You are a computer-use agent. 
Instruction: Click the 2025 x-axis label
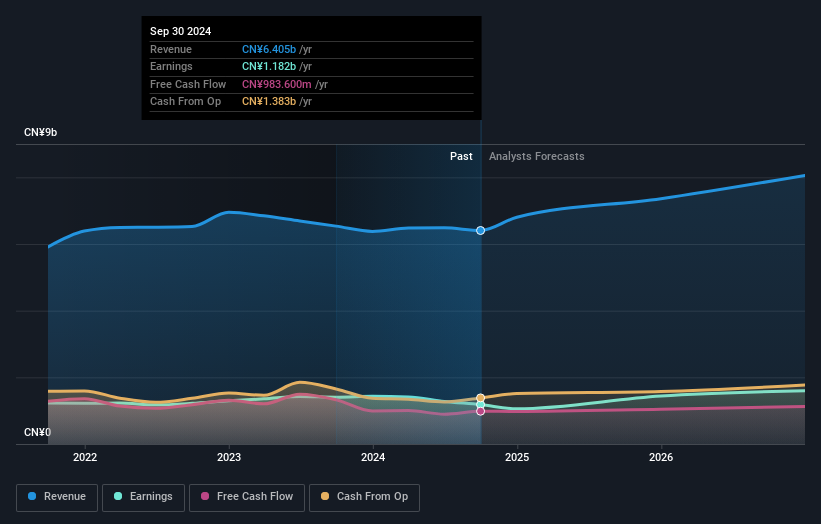point(517,457)
